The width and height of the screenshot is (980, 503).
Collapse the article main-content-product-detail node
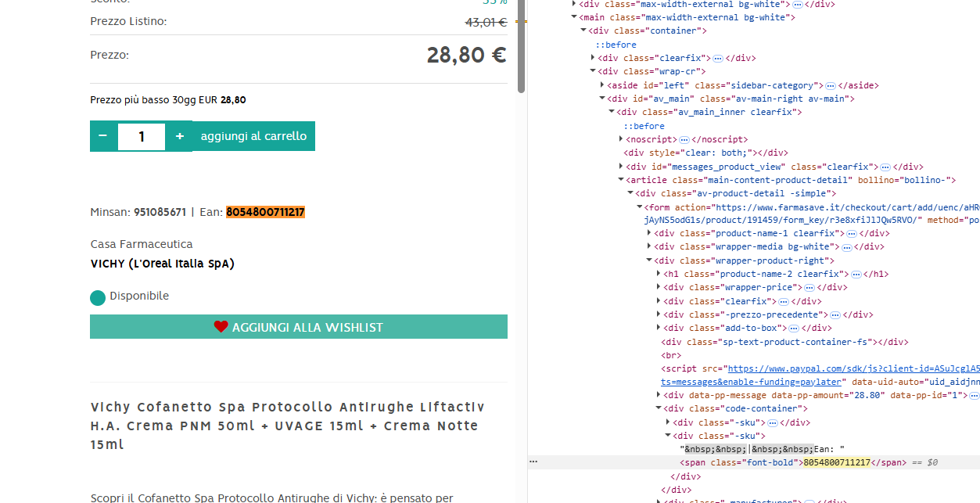click(621, 180)
